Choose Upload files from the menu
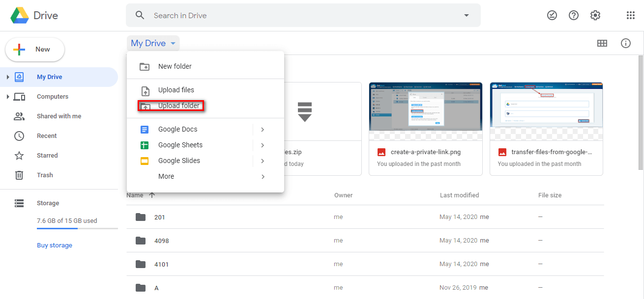The image size is (644, 299). coord(205,90)
